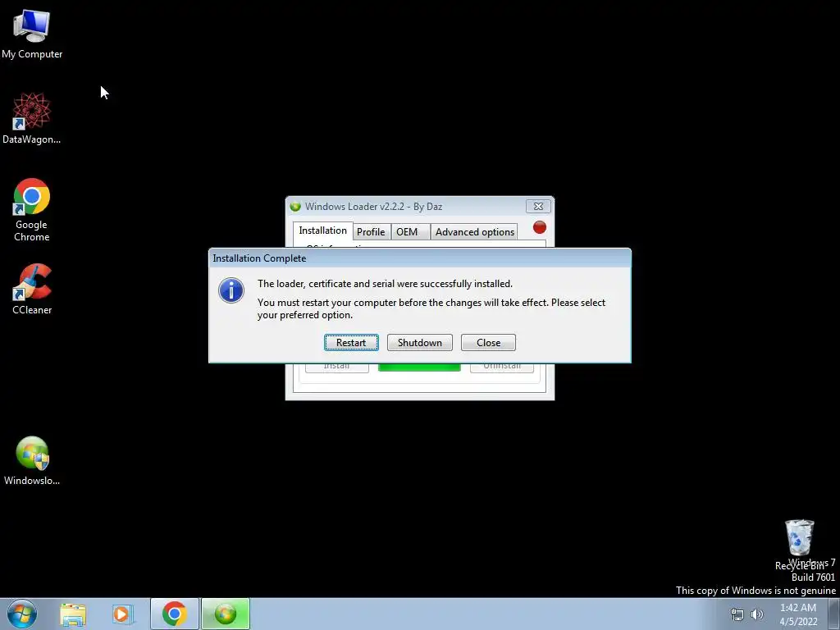Click the green progress bar in Windows Loader
Viewport: 840px width, 630px height.
pos(419,367)
